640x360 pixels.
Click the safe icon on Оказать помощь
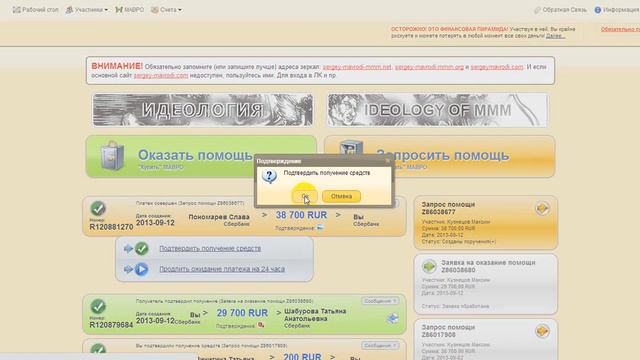tap(113, 156)
